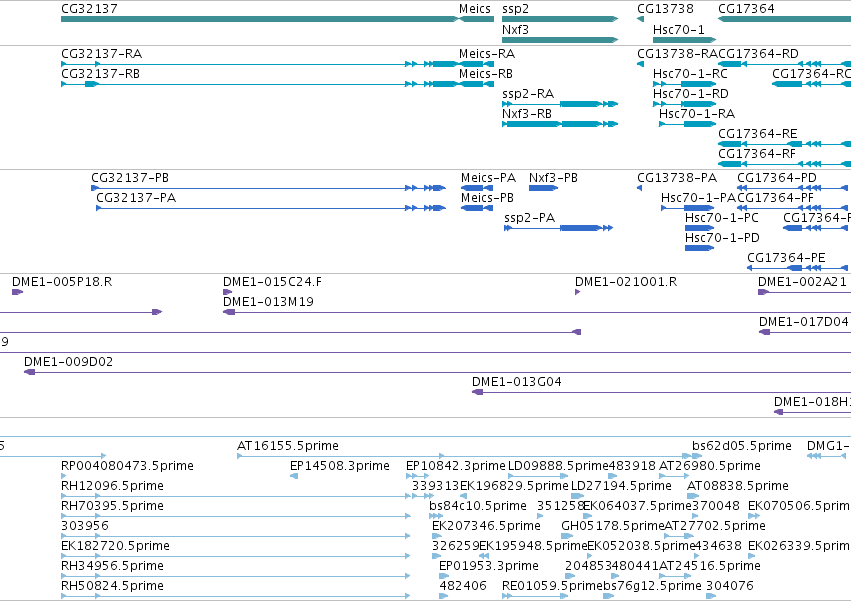Click clone DME1-013G04
This screenshot has height=601, width=851.
(662, 392)
